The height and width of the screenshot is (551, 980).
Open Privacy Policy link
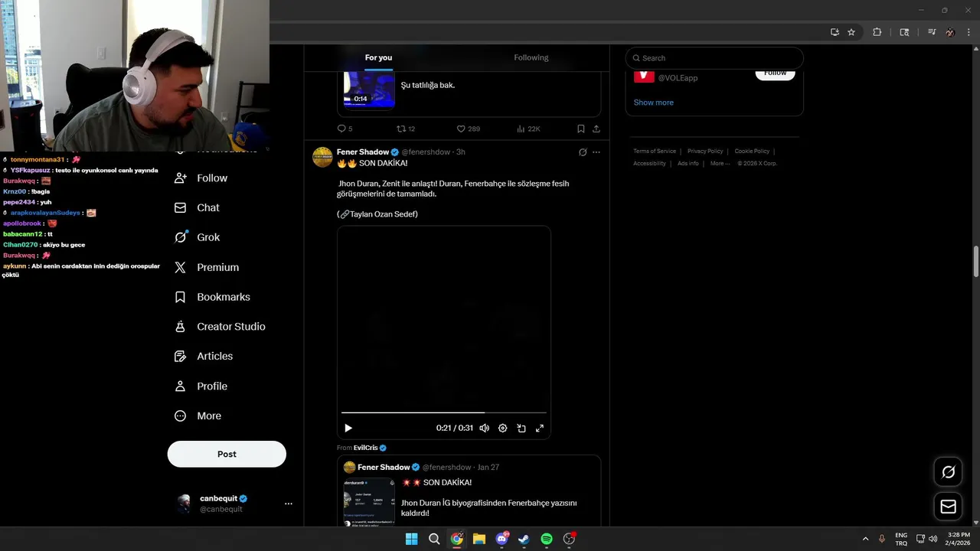point(705,152)
